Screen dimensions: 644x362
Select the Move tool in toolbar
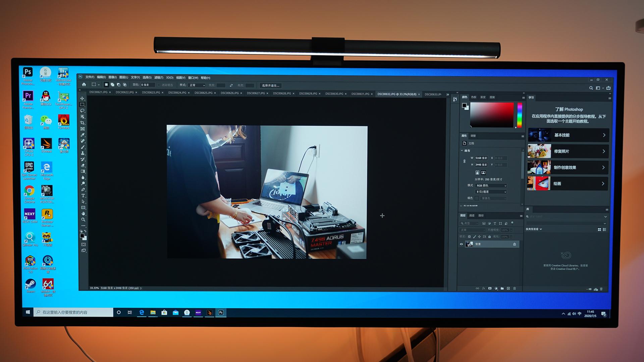tap(82, 99)
